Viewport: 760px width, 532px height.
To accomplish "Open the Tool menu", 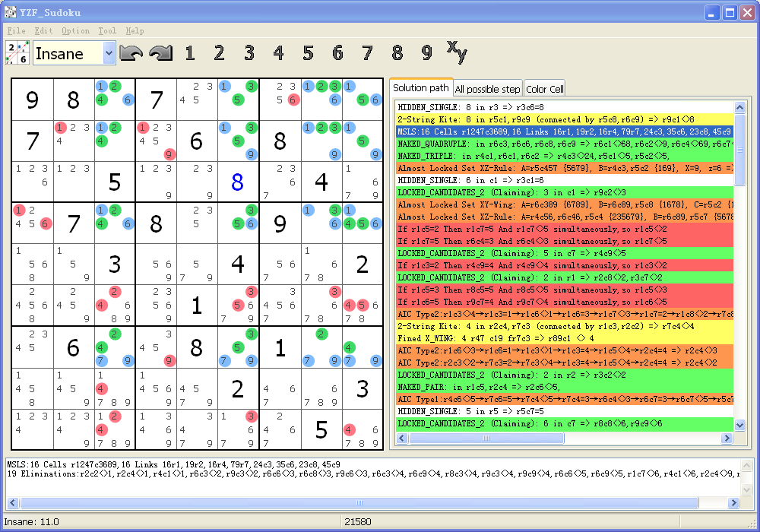I will point(107,30).
